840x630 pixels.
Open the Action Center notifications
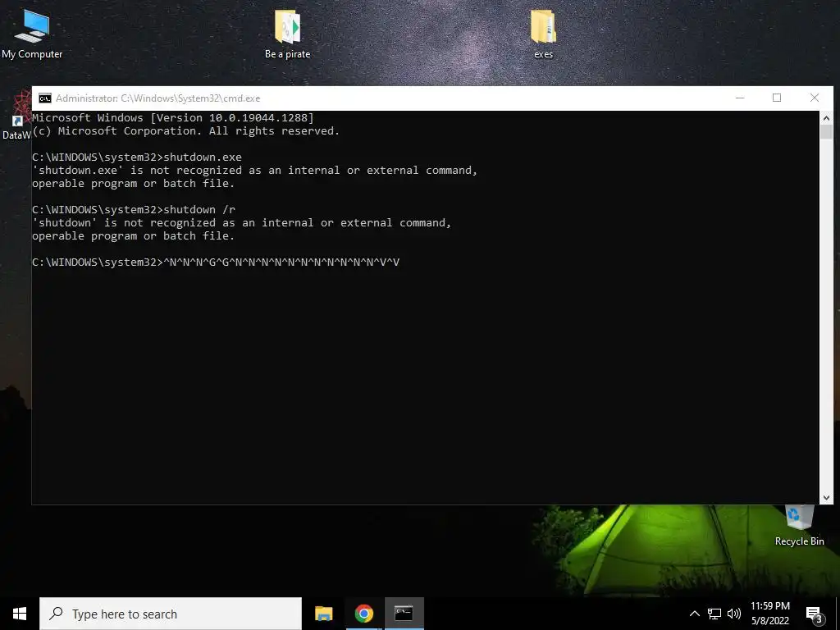pyautogui.click(x=815, y=614)
